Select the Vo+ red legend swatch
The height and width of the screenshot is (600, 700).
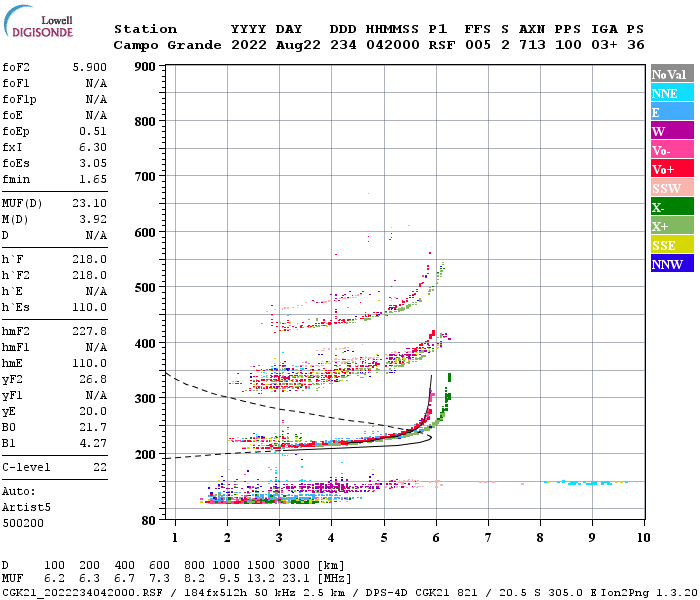672,169
